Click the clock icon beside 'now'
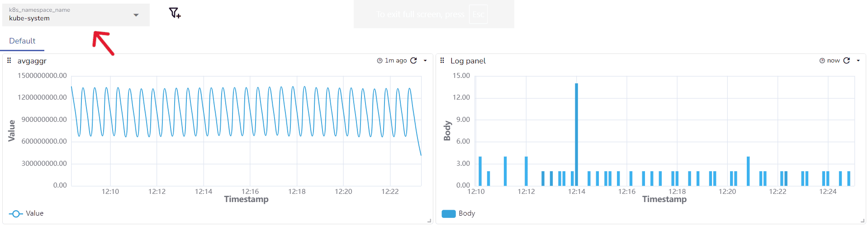The height and width of the screenshot is (246, 868). point(822,61)
